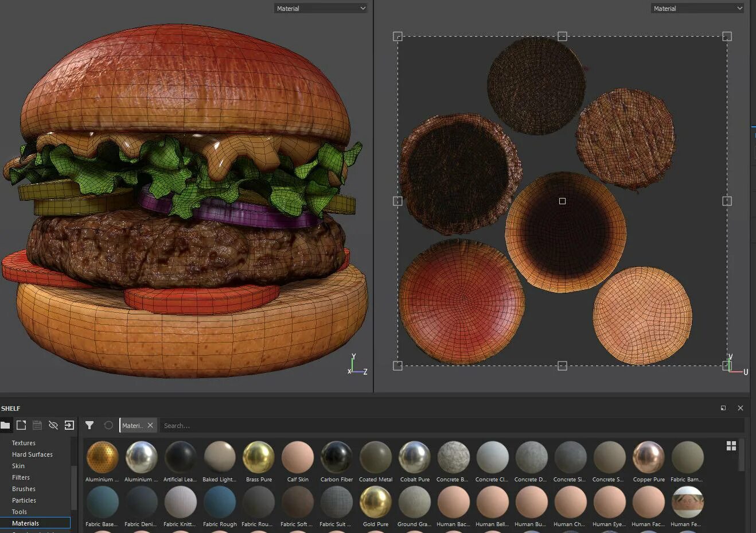
Task: Toggle the crossed-eye hide icon in Shelf
Action: click(53, 425)
